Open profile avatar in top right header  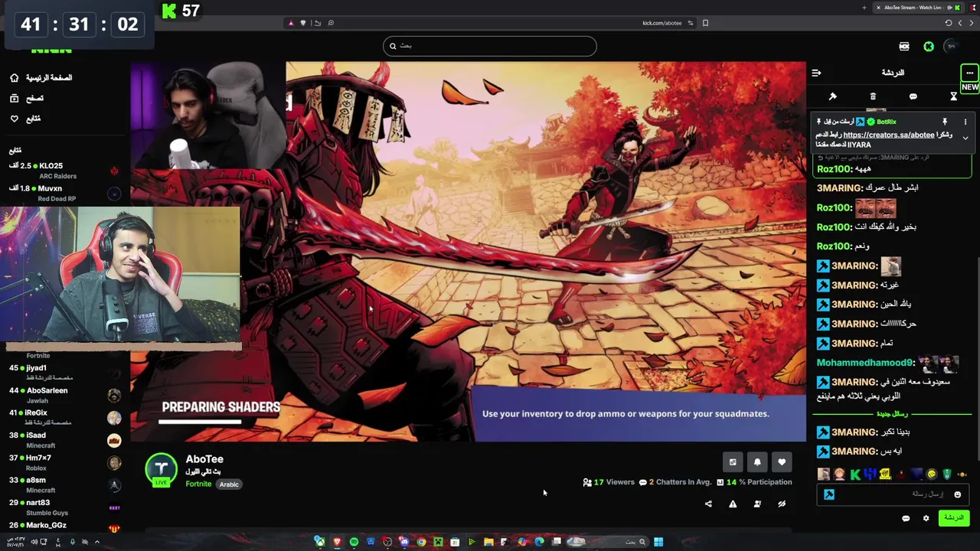(x=952, y=47)
